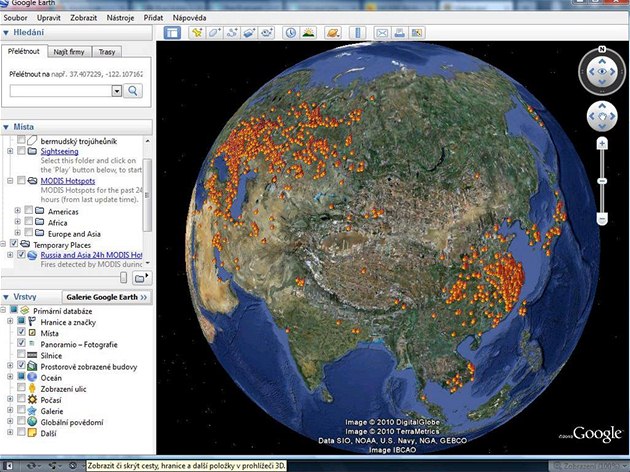Toggle the bermudský trojúhelník checkbox
This screenshot has height=472, width=630.
click(21, 140)
